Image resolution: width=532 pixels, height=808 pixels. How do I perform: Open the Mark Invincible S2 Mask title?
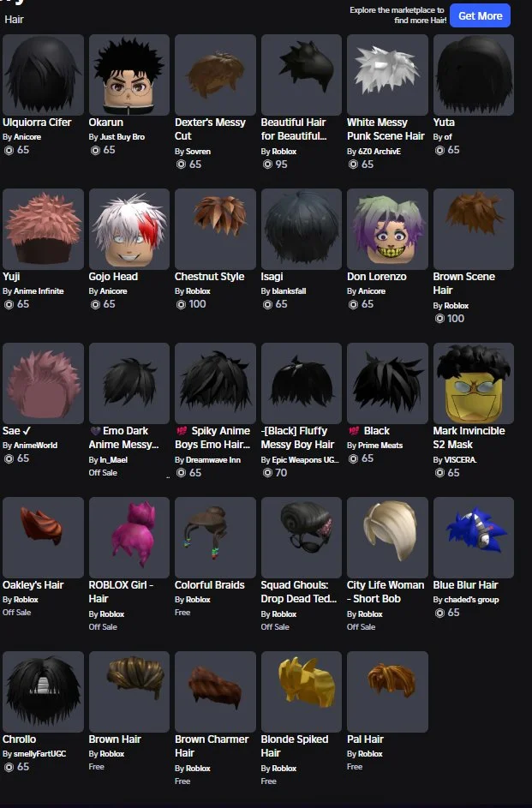tap(469, 438)
